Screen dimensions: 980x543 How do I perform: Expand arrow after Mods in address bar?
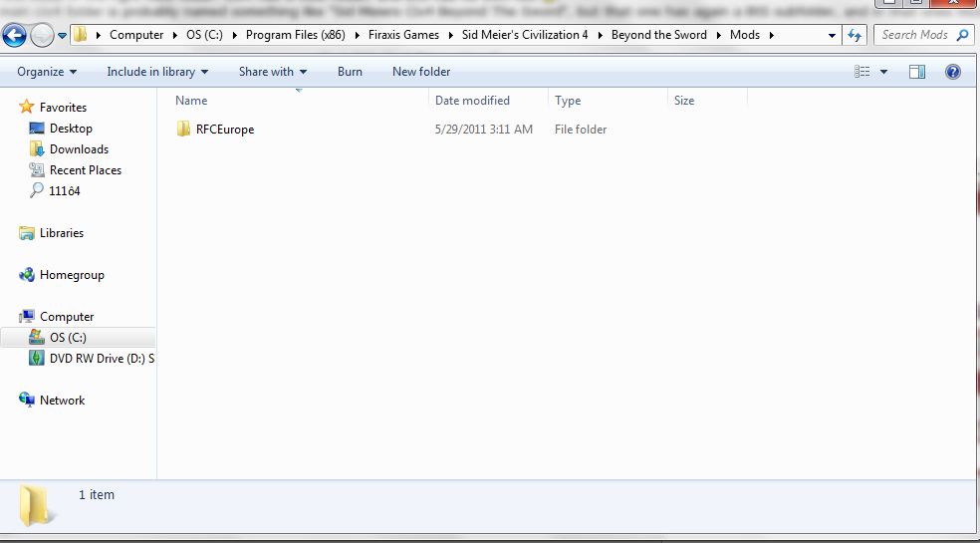pyautogui.click(x=772, y=36)
